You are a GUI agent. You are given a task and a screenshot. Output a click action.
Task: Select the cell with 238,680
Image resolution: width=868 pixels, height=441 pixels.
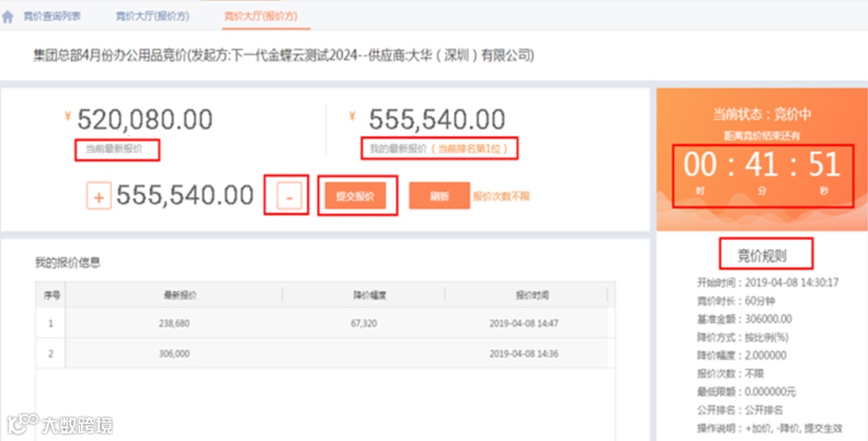pyautogui.click(x=173, y=323)
